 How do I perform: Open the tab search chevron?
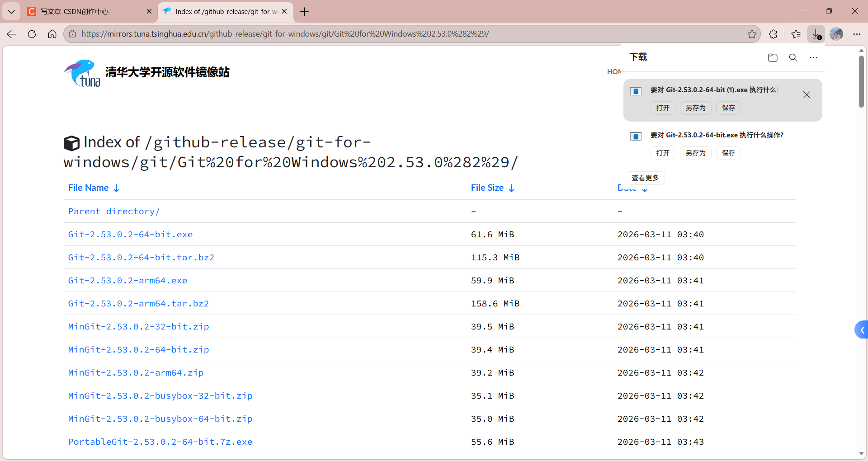click(x=11, y=11)
